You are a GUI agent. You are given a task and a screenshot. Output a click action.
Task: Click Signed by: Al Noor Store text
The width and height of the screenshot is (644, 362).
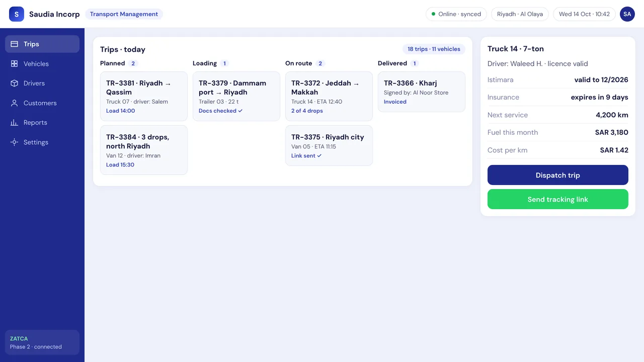click(416, 93)
